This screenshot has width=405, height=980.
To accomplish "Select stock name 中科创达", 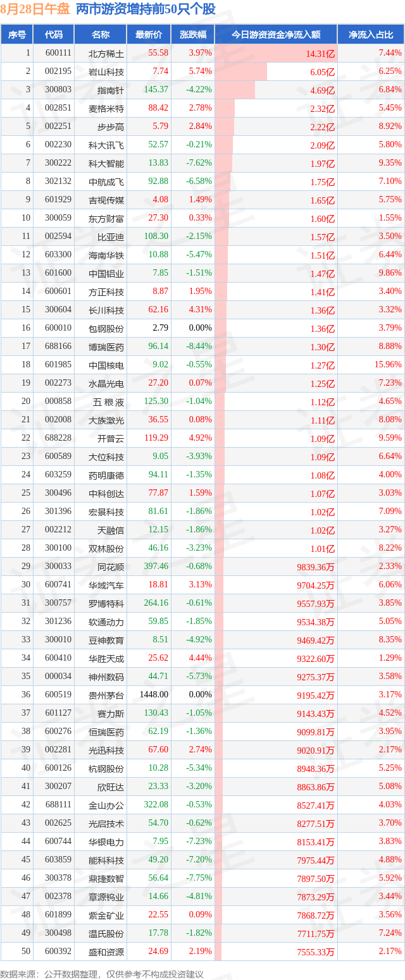I will (x=106, y=493).
